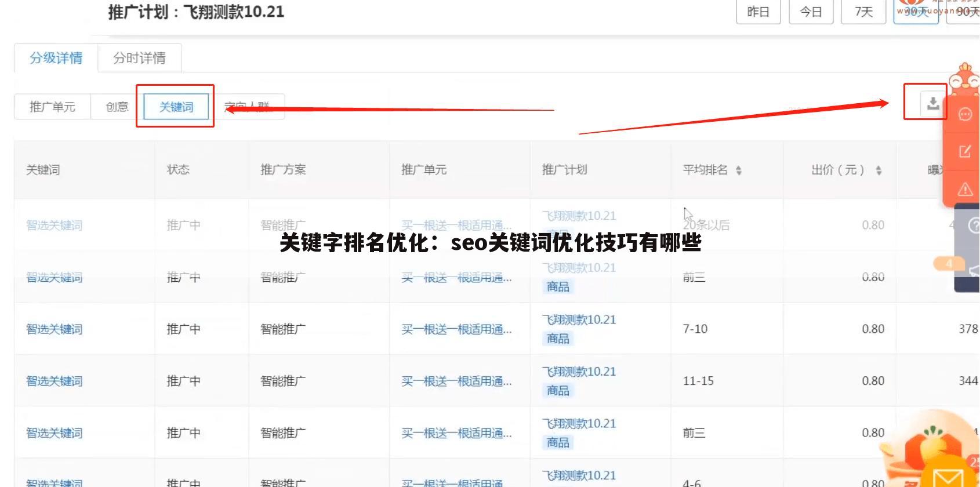
Task: Click 智能推广 cell in the 11-15 row
Action: click(284, 381)
